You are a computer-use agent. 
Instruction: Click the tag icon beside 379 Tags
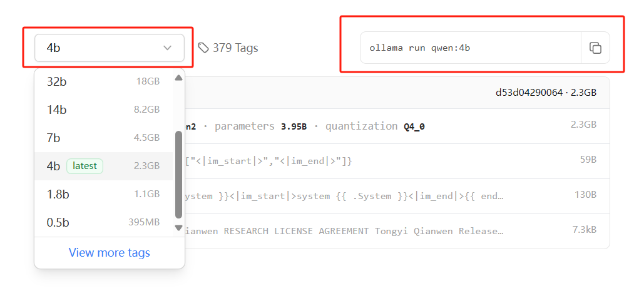[x=203, y=48]
